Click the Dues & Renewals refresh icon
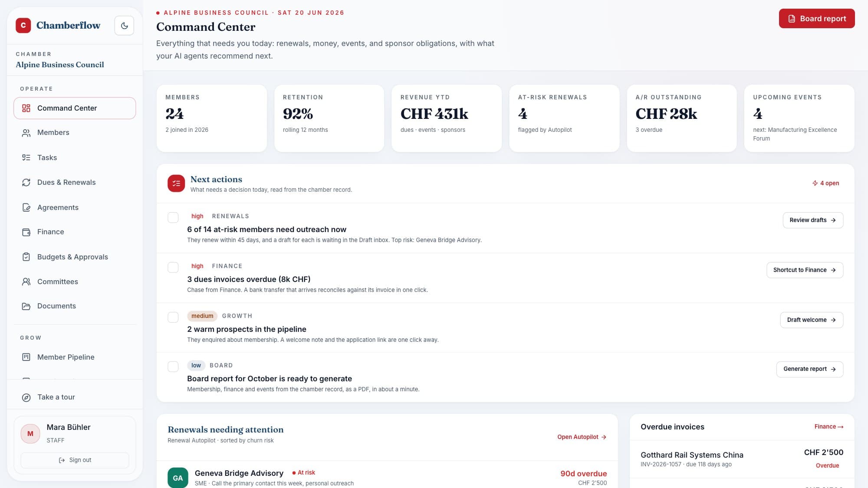This screenshot has width=868, height=488. 26,183
